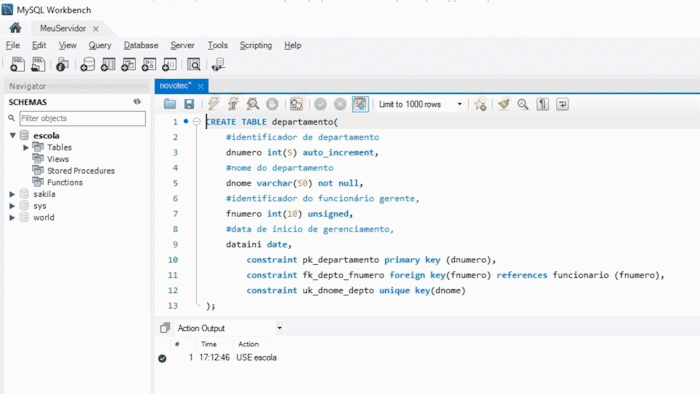The width and height of the screenshot is (700, 394).
Task: Open the find panel magnifier icon
Action: tap(523, 104)
